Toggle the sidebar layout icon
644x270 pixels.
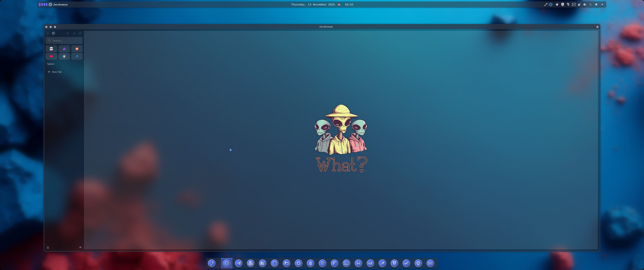pyautogui.click(x=54, y=33)
